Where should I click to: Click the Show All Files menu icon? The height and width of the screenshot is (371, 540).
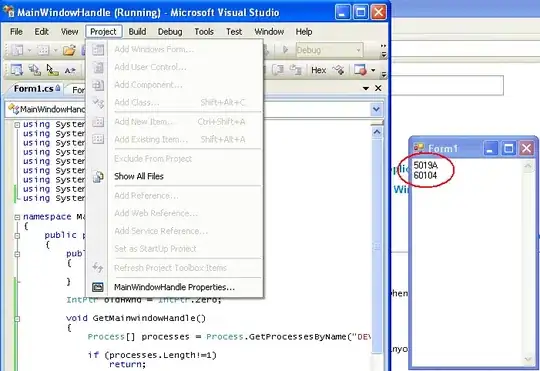[x=98, y=176]
